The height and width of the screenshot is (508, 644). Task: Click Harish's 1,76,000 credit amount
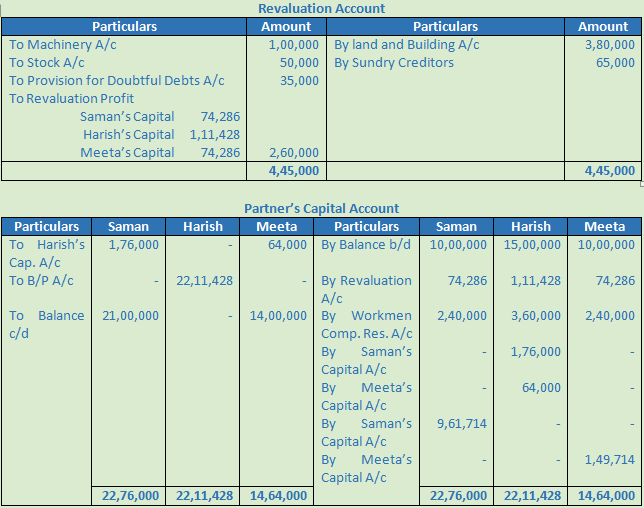pos(536,352)
